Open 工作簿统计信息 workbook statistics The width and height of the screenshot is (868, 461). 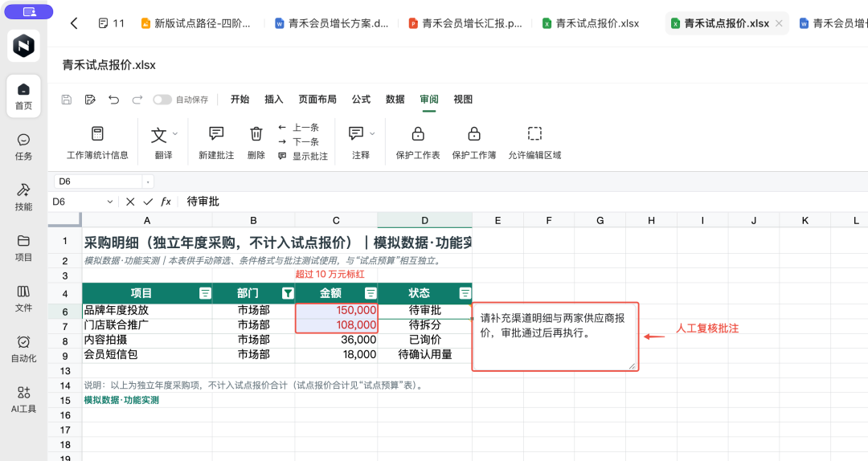(97, 142)
